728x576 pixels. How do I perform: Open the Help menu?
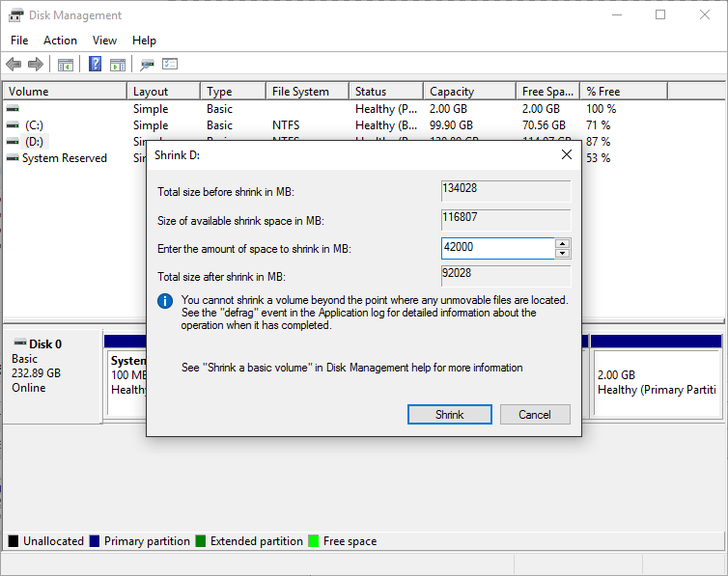click(x=144, y=41)
